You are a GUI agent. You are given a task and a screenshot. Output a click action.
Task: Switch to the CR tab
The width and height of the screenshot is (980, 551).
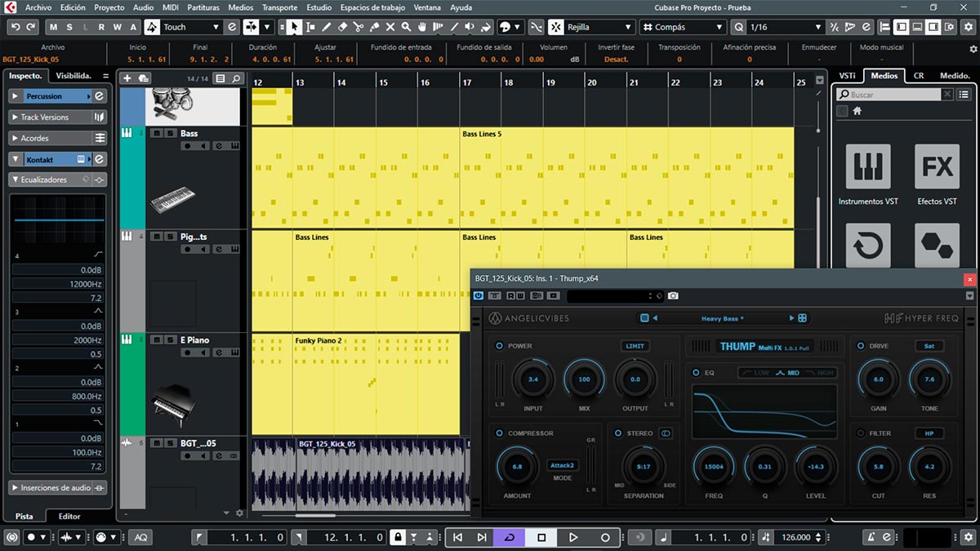919,75
